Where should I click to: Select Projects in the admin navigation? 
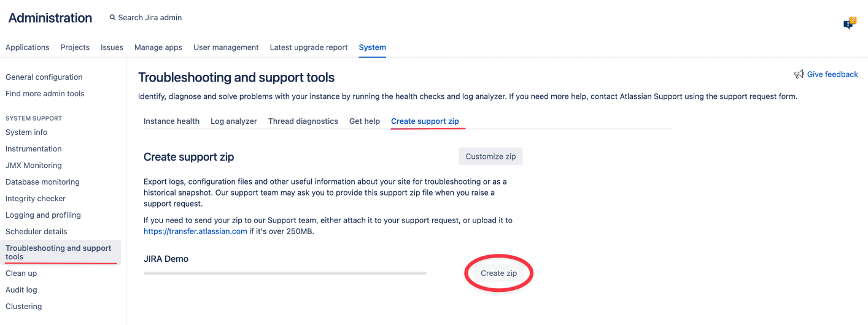coord(75,47)
